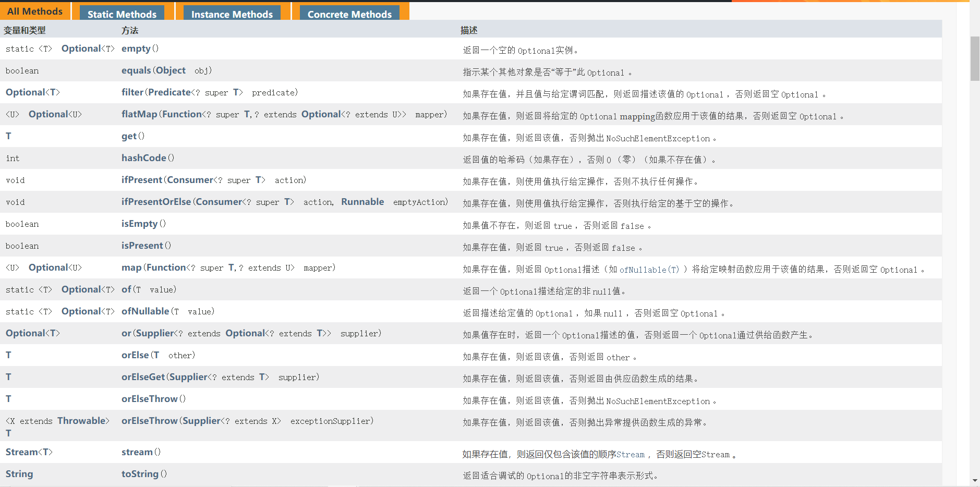Screen dimensions: 980x487
Task: Open the ifPresentOrElse method link
Action: [x=156, y=202]
